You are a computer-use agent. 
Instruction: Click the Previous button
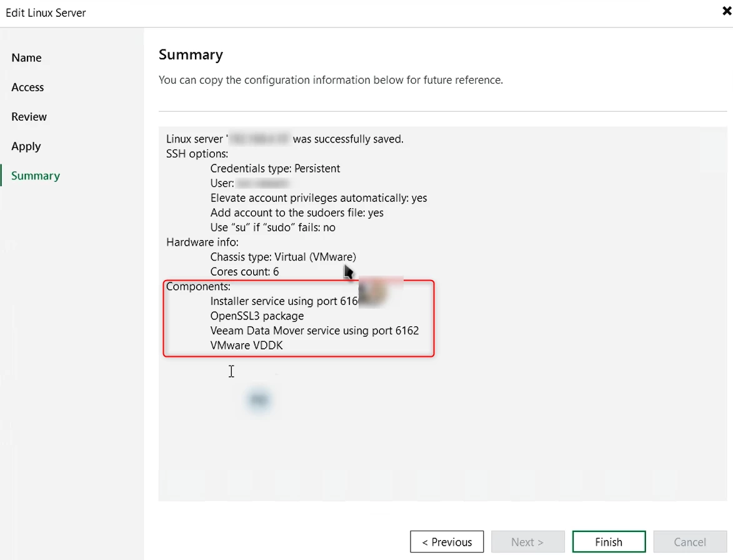click(x=447, y=542)
